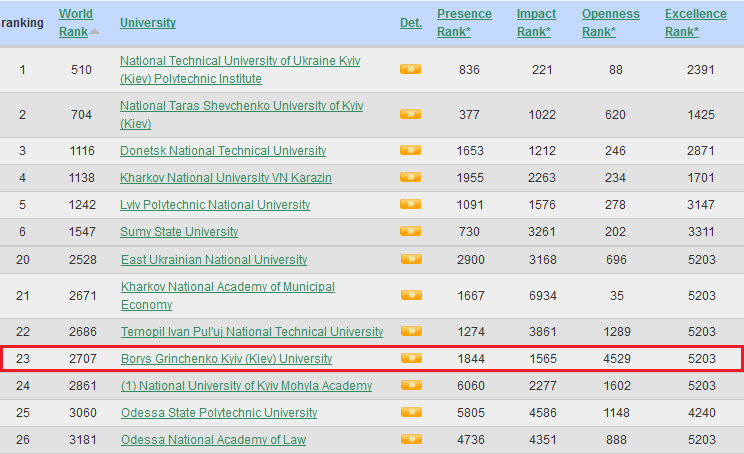Sort by Excellence Rank column header

[695, 22]
